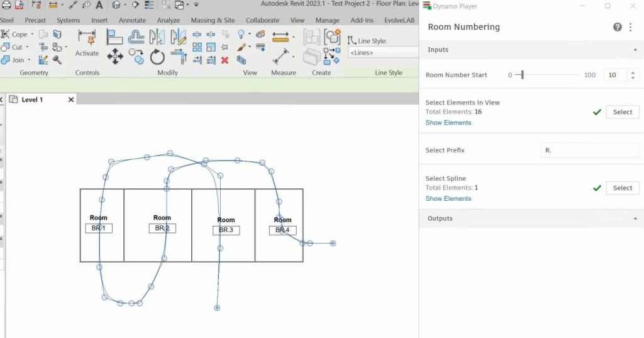The height and width of the screenshot is (338, 644).
Task: Open the Cope dropdown arrow
Action: pyautogui.click(x=32, y=34)
